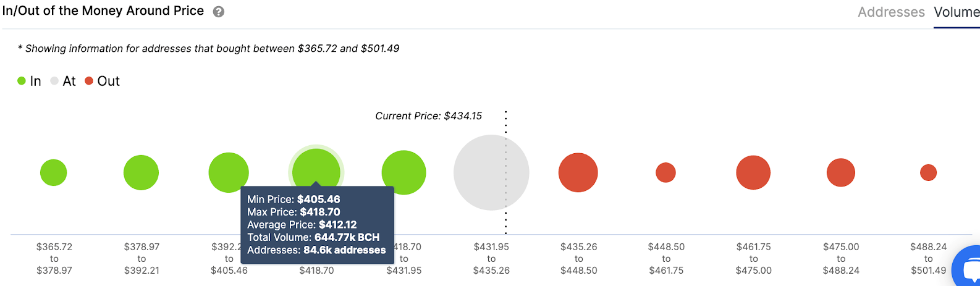
Task: Click the help question mark icon
Action: click(x=219, y=12)
